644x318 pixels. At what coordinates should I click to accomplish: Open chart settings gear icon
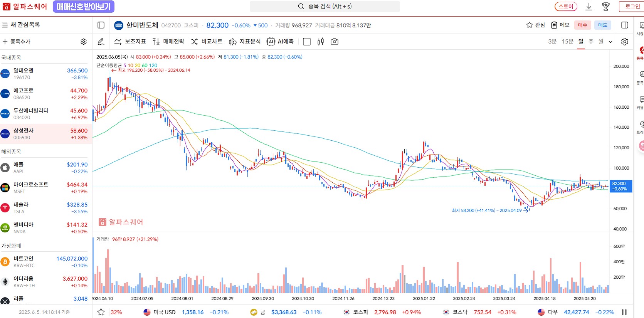[625, 42]
